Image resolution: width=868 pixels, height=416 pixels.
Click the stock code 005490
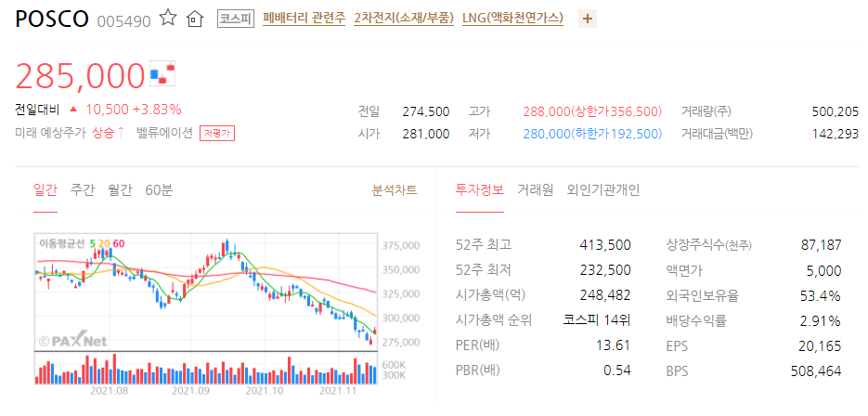pos(123,21)
